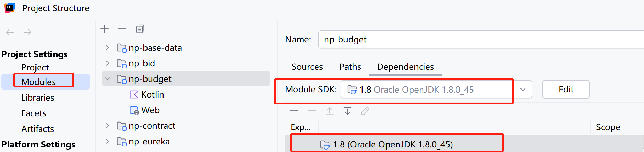Open Libraries in Project Settings

(x=38, y=98)
